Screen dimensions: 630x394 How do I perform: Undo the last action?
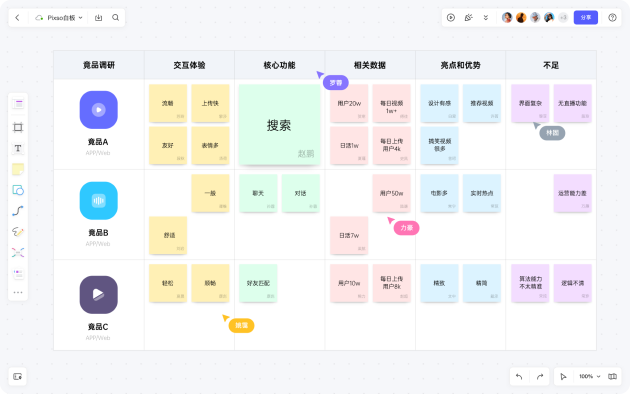[x=519, y=376]
